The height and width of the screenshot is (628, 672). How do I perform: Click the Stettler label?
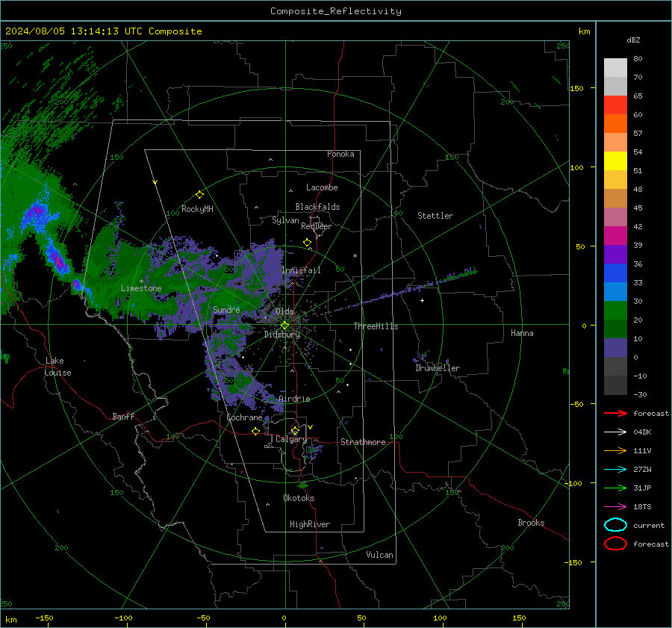click(435, 216)
